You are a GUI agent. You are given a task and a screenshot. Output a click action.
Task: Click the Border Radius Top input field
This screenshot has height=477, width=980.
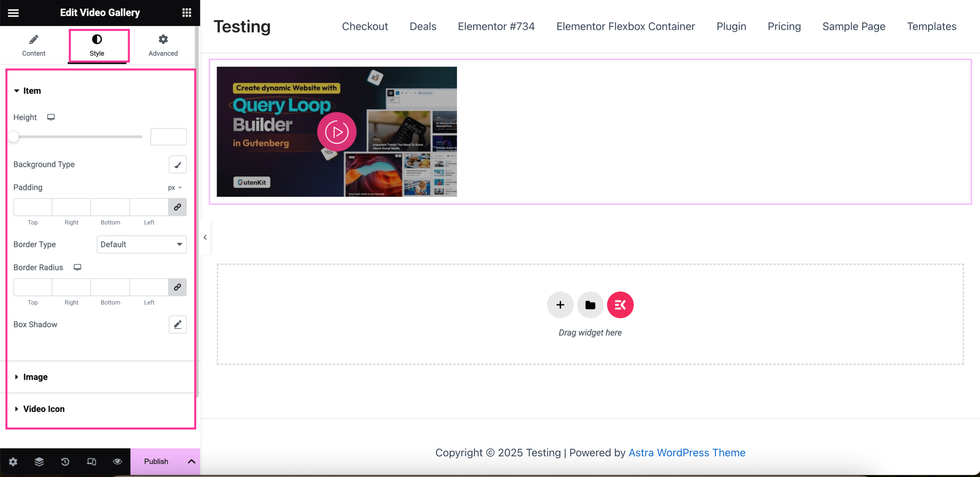(x=33, y=287)
